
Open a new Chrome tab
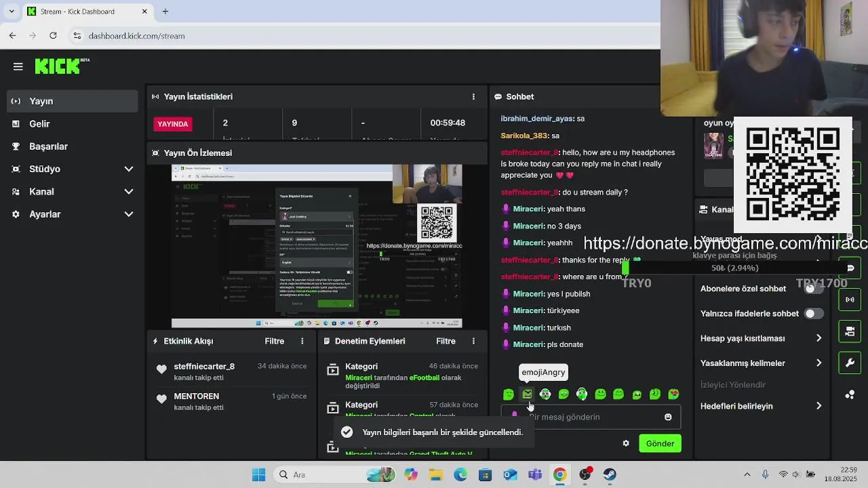(165, 12)
